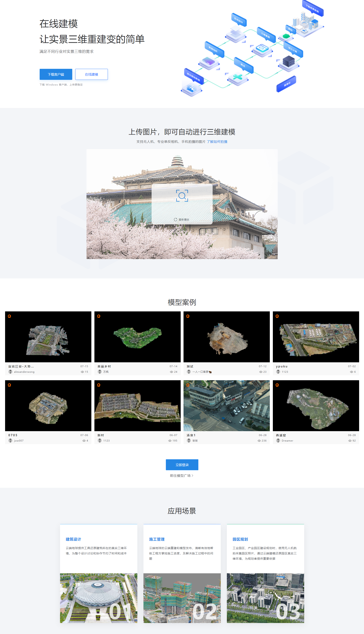
Task: Open the 了解如何拍摄 link
Action: [217, 142]
